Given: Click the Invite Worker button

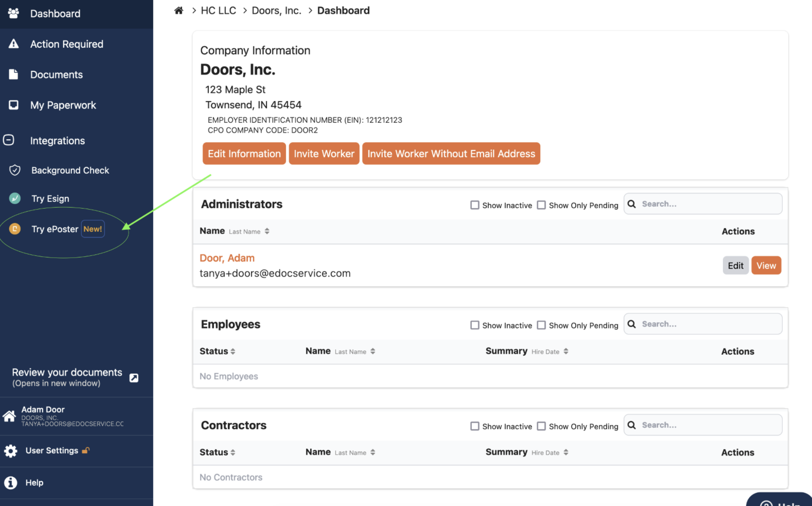Looking at the screenshot, I should (x=324, y=153).
